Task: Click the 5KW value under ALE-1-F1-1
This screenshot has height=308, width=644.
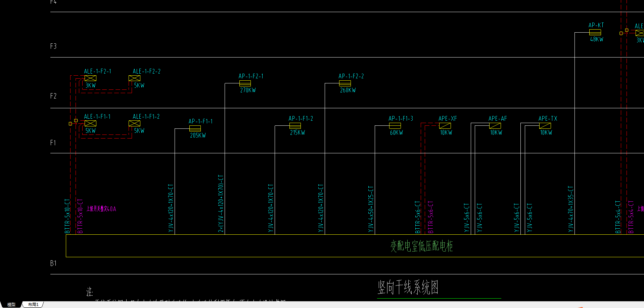Action: click(91, 130)
